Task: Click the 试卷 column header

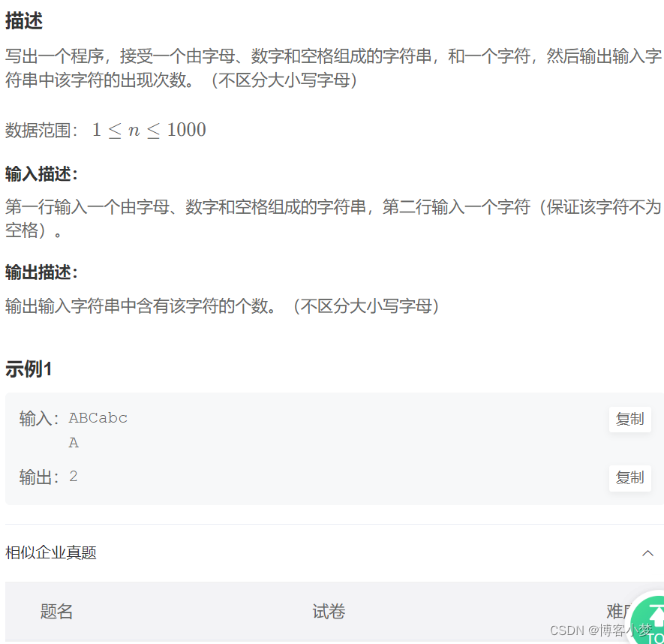Action: pos(328,612)
